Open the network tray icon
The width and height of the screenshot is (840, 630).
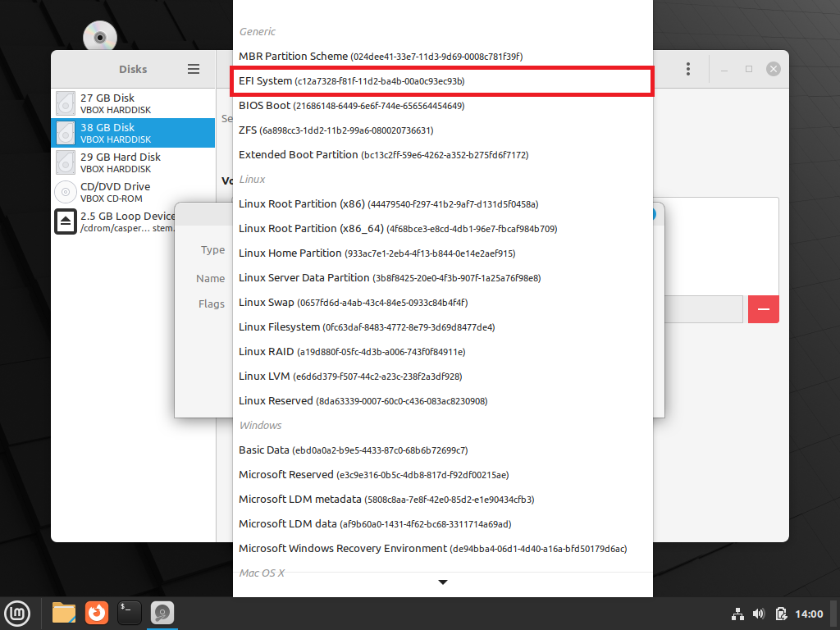[737, 614]
